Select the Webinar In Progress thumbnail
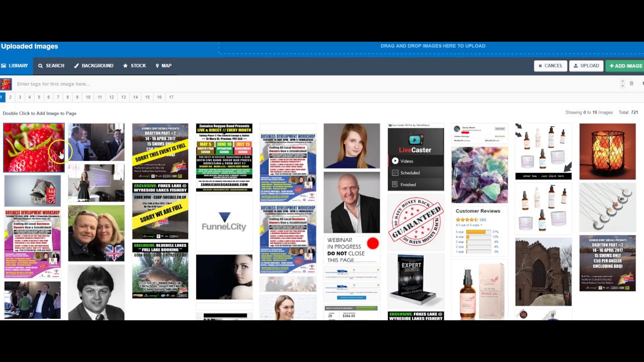 352,249
